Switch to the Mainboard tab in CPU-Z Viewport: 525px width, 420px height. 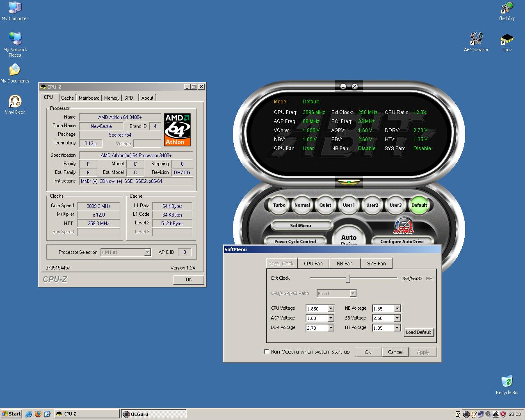[89, 98]
